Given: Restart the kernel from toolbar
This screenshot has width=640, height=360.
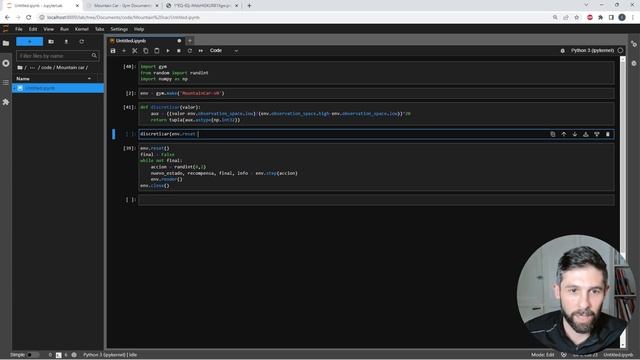Looking at the screenshot, I should click(x=190, y=51).
